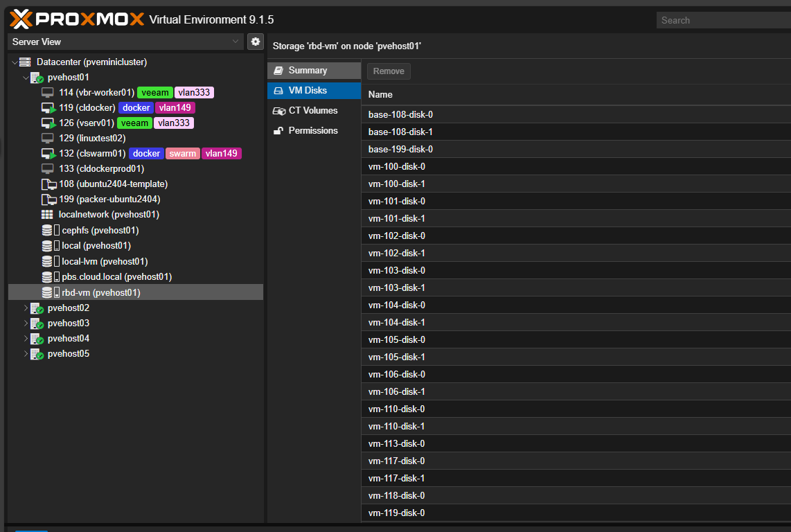The width and height of the screenshot is (791, 532).
Task: Click the template icon for 108 ubuntu2404-template
Action: [48, 184]
